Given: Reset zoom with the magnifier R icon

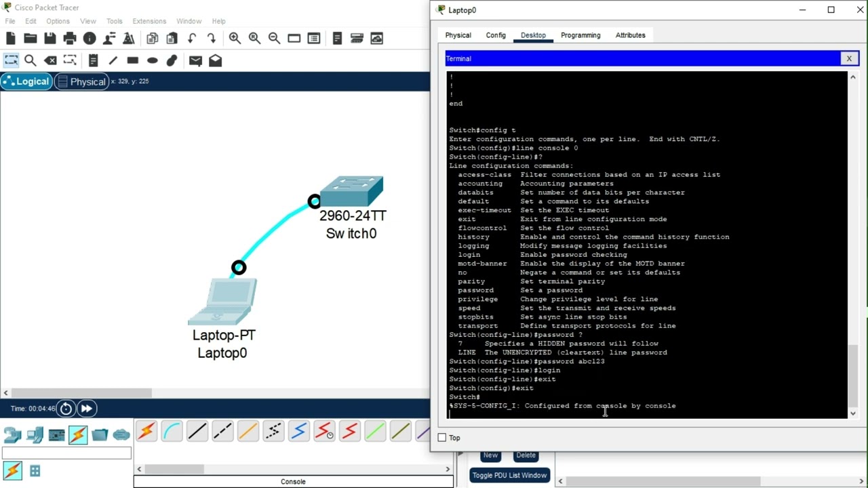Looking at the screenshot, I should pyautogui.click(x=254, y=39).
